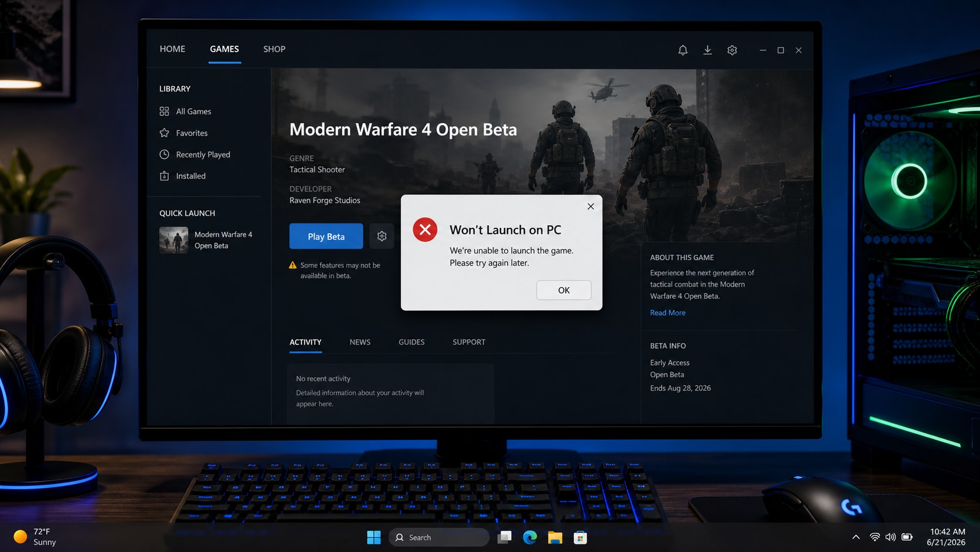Click OK in the error dialog

point(564,290)
